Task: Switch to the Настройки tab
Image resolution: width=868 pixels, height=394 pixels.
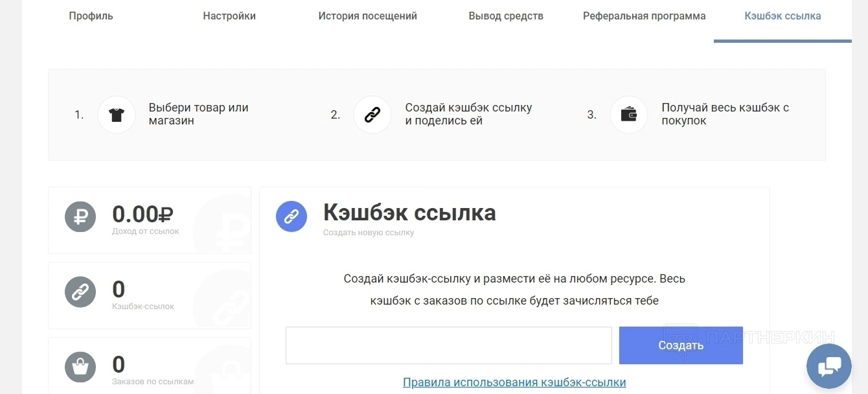Action: click(x=229, y=16)
